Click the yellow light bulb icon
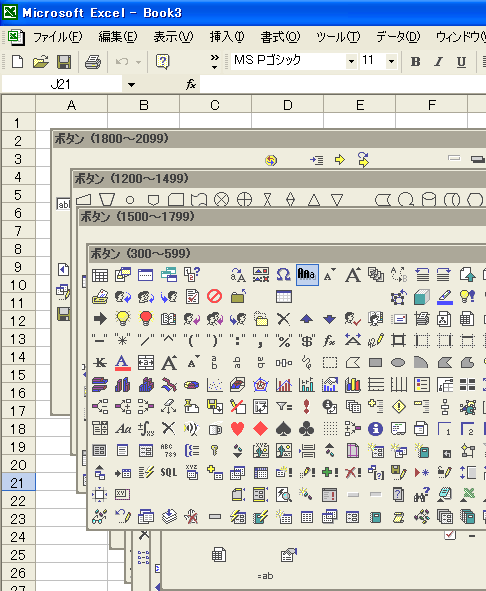 pyautogui.click(x=122, y=318)
